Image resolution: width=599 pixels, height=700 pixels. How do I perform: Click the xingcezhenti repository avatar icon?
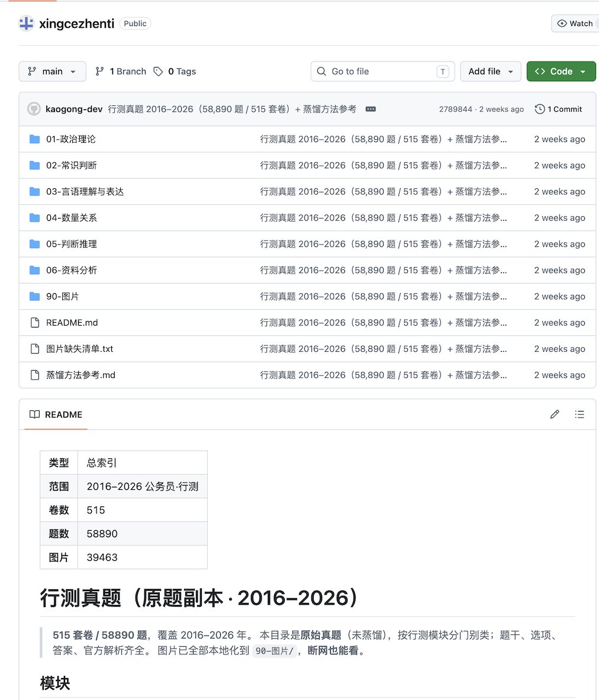pyautogui.click(x=26, y=23)
